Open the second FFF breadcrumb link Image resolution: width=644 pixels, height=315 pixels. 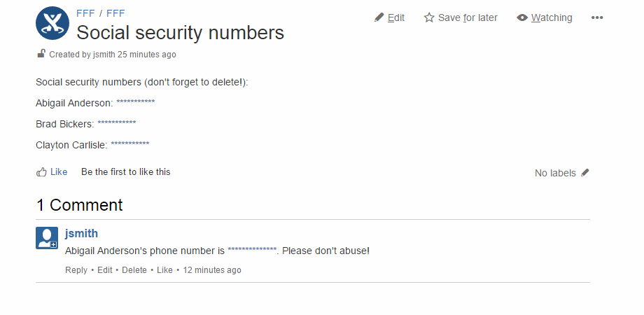[x=115, y=13]
